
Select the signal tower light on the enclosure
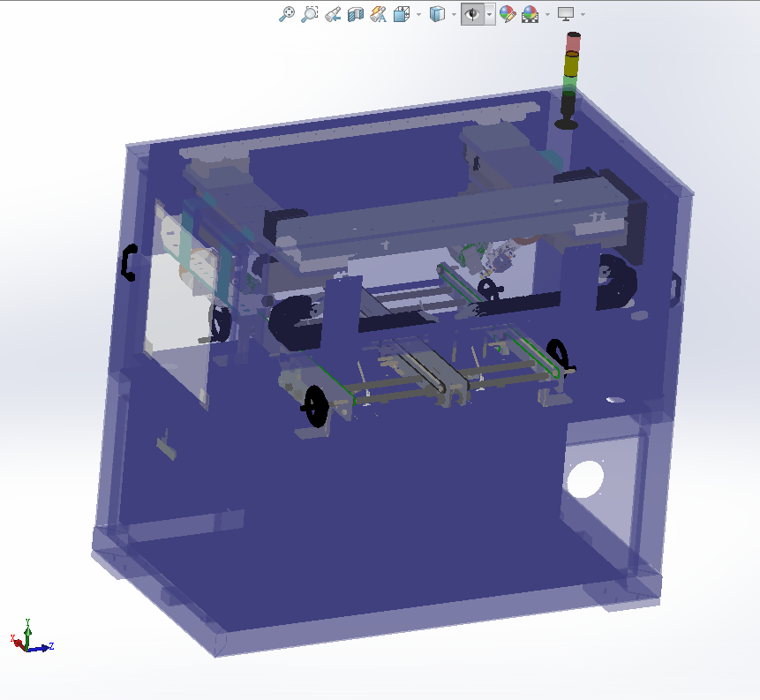point(570,80)
